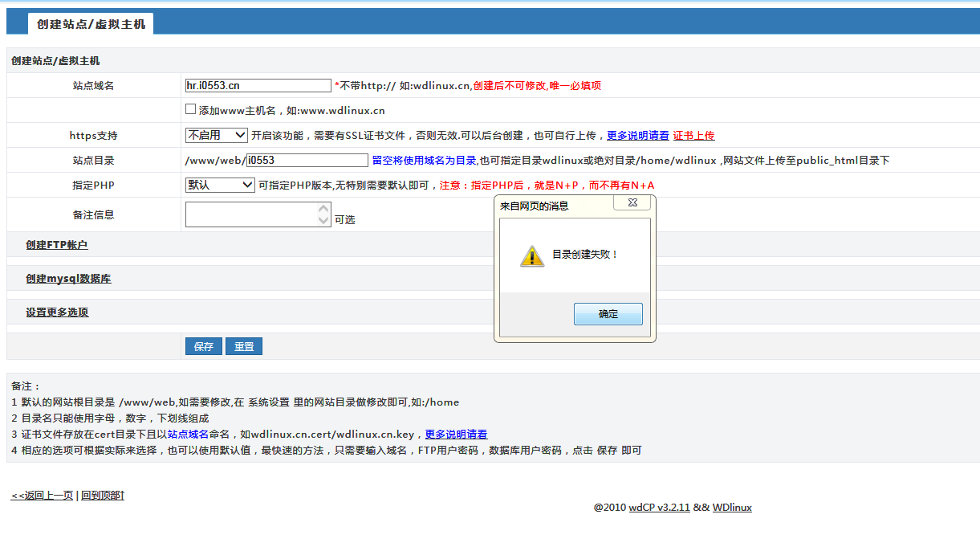Click the warning icon in the dialog
The image size is (980, 547).
(531, 255)
